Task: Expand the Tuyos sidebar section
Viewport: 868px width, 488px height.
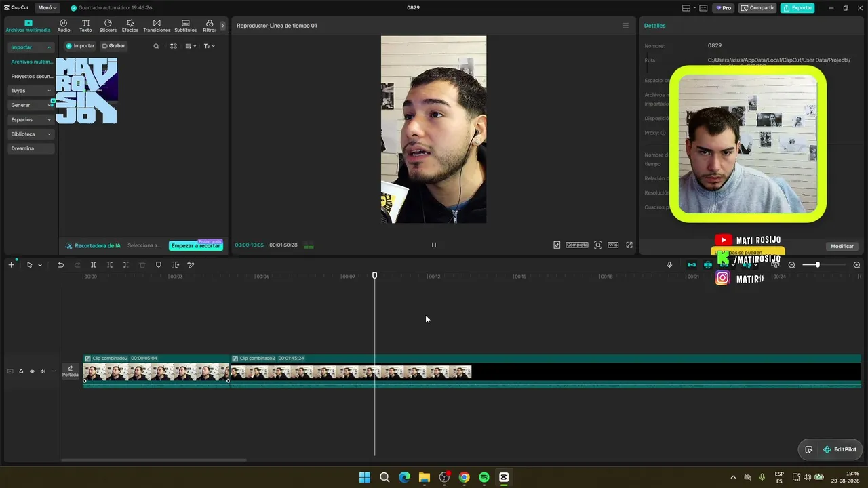Action: [x=31, y=91]
